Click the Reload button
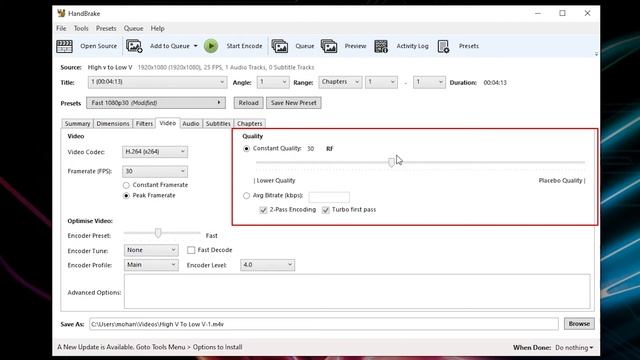 (x=249, y=102)
